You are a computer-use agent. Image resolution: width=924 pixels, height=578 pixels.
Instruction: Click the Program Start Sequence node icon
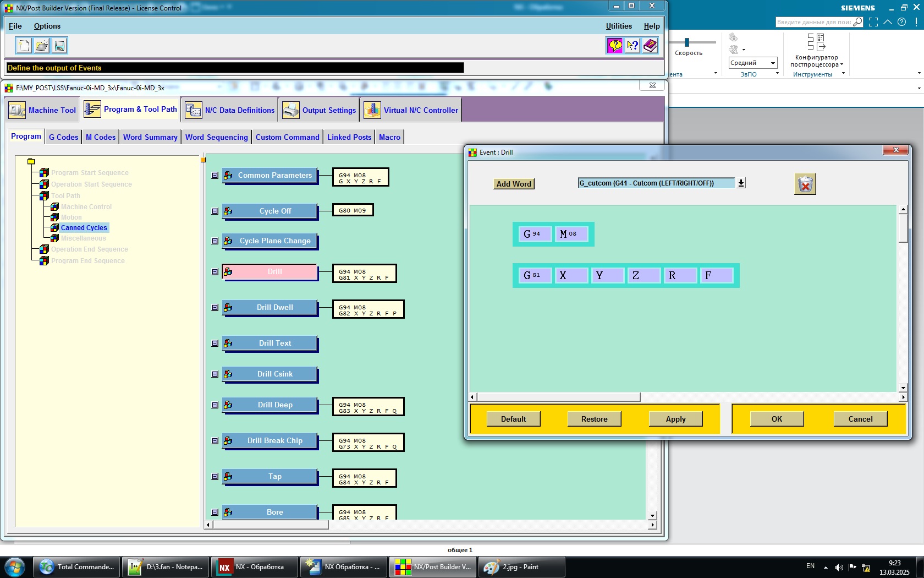45,173
